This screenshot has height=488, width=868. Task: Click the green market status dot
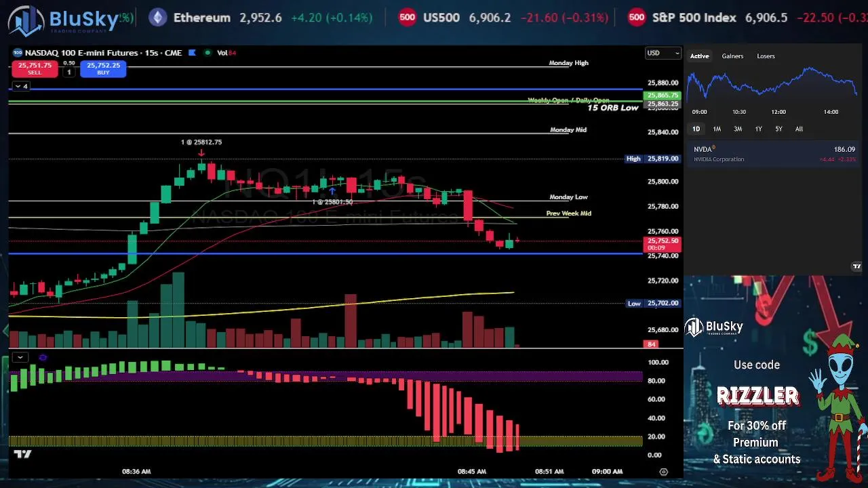click(207, 52)
